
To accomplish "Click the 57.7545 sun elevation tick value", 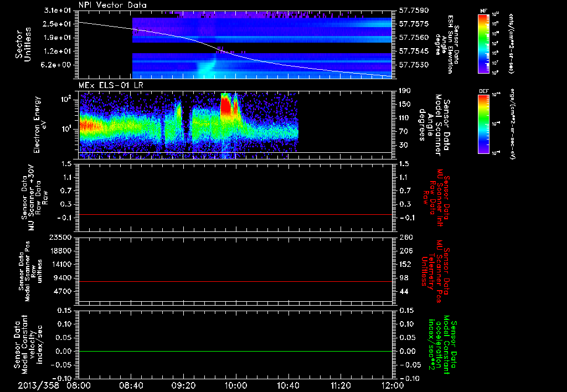I will click(414, 51).
